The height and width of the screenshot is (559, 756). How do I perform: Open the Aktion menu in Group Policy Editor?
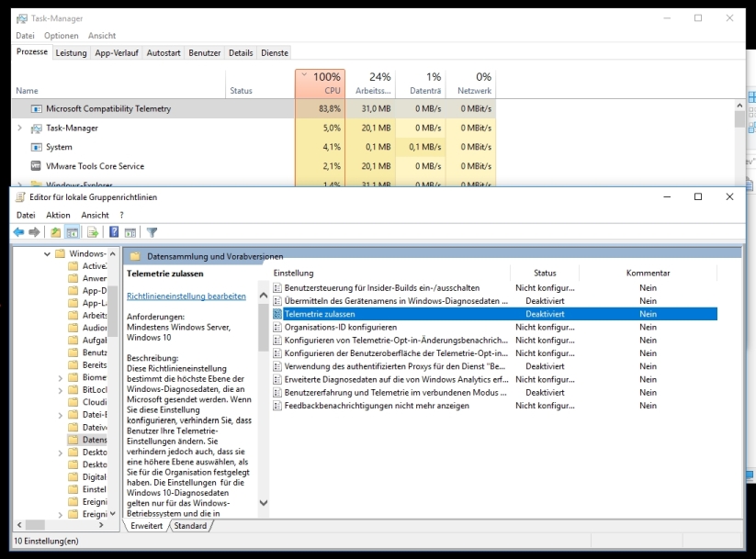(x=58, y=215)
